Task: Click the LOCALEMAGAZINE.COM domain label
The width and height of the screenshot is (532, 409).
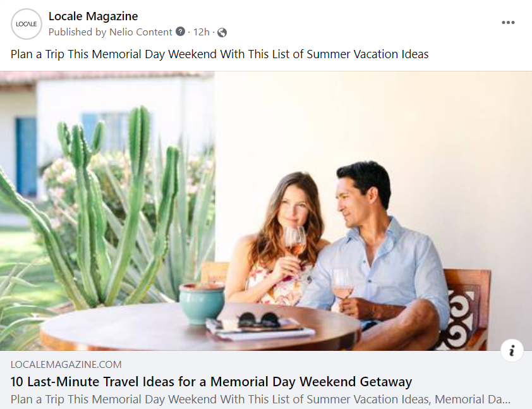Action: tap(66, 365)
